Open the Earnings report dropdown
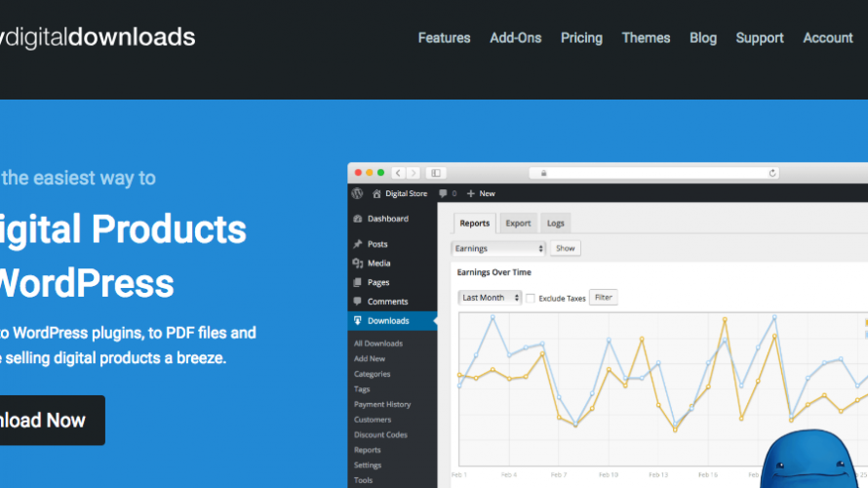This screenshot has width=868, height=488. 498,249
